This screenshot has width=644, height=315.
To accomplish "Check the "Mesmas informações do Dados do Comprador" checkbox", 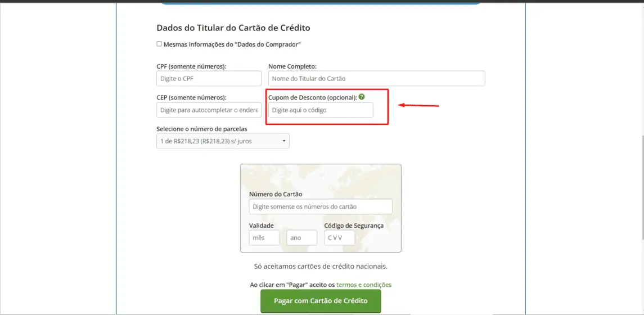I will 159,44.
